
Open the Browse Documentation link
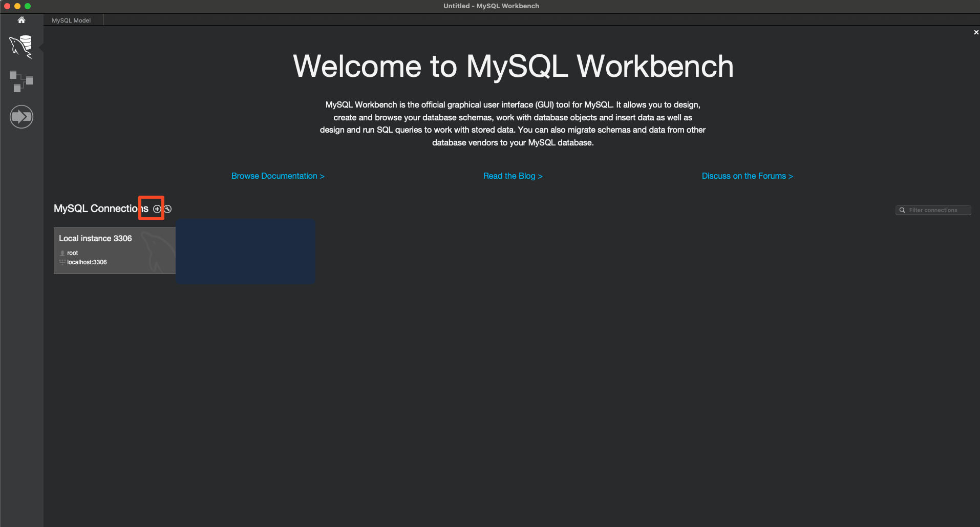click(278, 176)
